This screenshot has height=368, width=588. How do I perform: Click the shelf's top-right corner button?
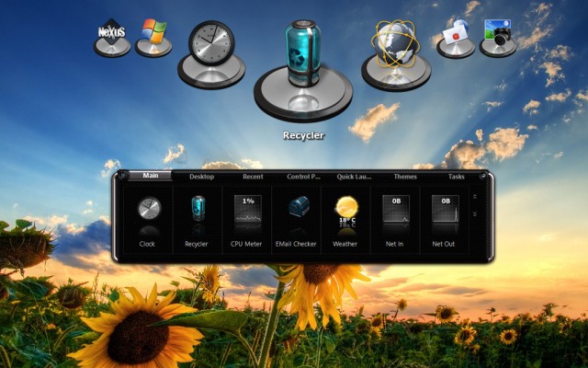pos(483,176)
